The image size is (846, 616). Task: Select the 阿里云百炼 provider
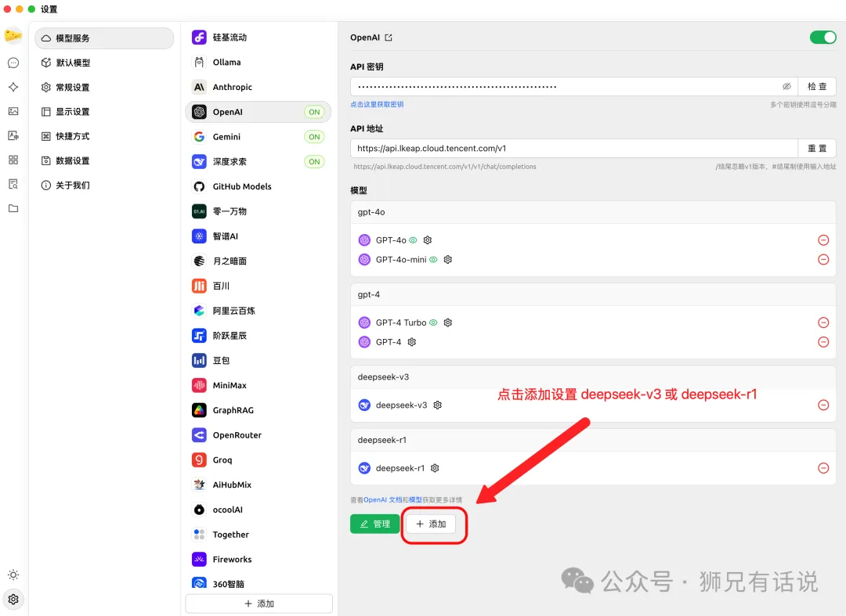pos(258,311)
